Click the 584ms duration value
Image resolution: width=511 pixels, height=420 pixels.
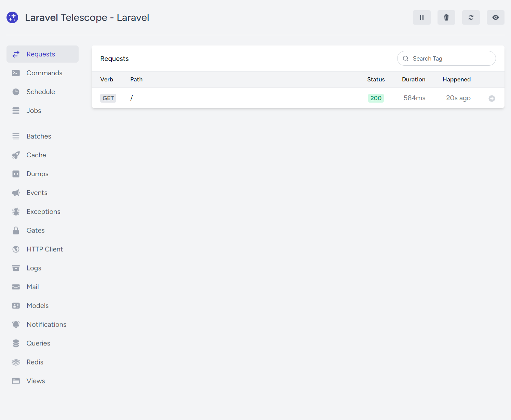415,98
